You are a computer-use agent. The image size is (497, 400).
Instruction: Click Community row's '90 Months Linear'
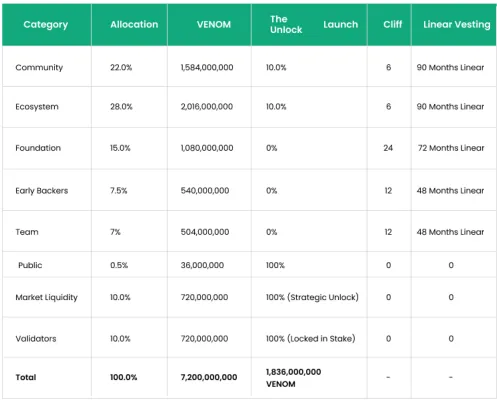pos(450,67)
